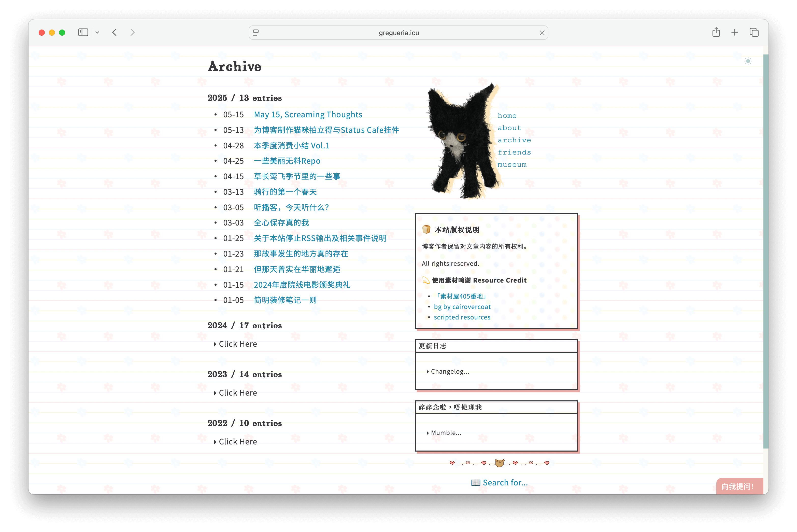The height and width of the screenshot is (532, 797).
Task: Open post '但那天曾实在华丽地邂逅'
Action: click(x=297, y=269)
